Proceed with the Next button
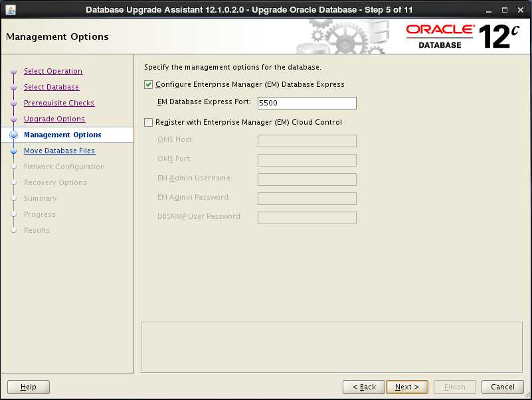 click(406, 387)
